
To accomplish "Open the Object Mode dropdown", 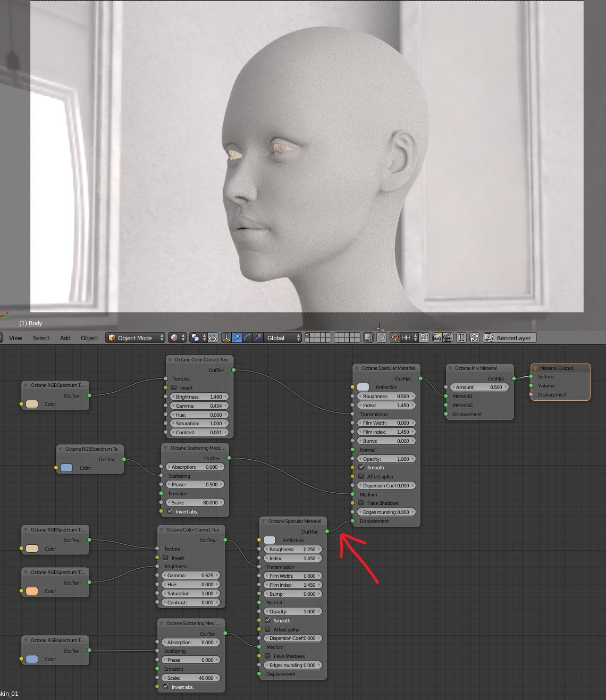I will click(x=135, y=338).
